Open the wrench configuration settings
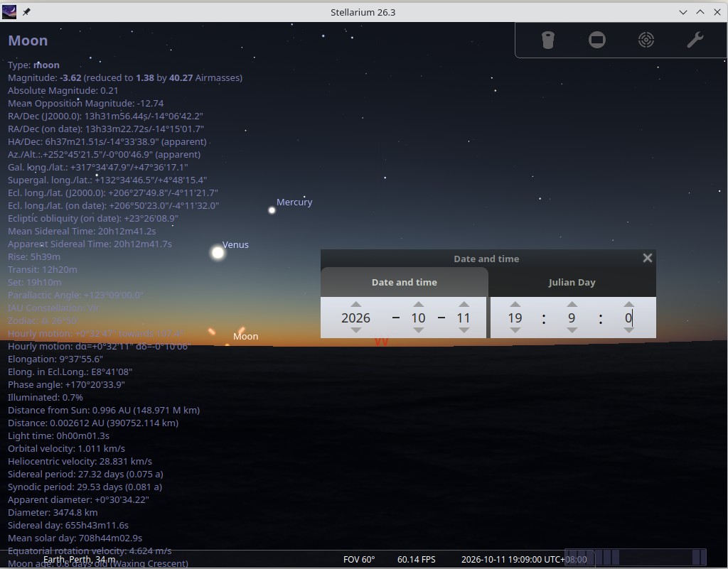728x569 pixels. coord(695,40)
